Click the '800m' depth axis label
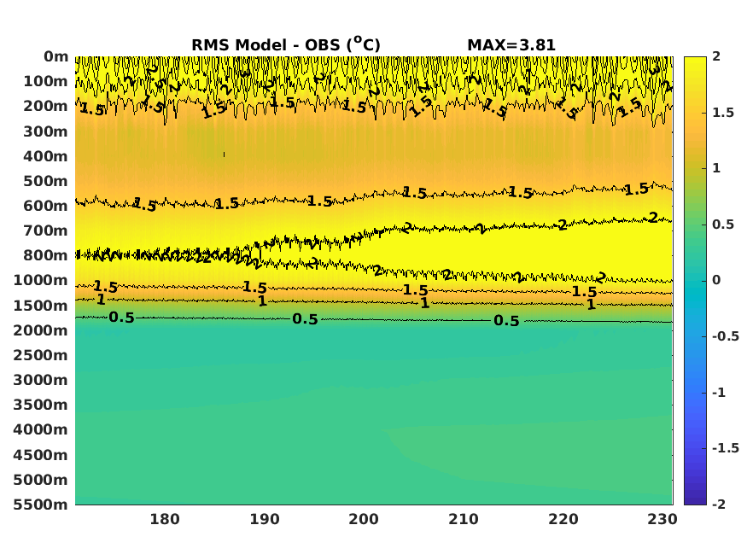The image size is (747, 560). coord(46,255)
